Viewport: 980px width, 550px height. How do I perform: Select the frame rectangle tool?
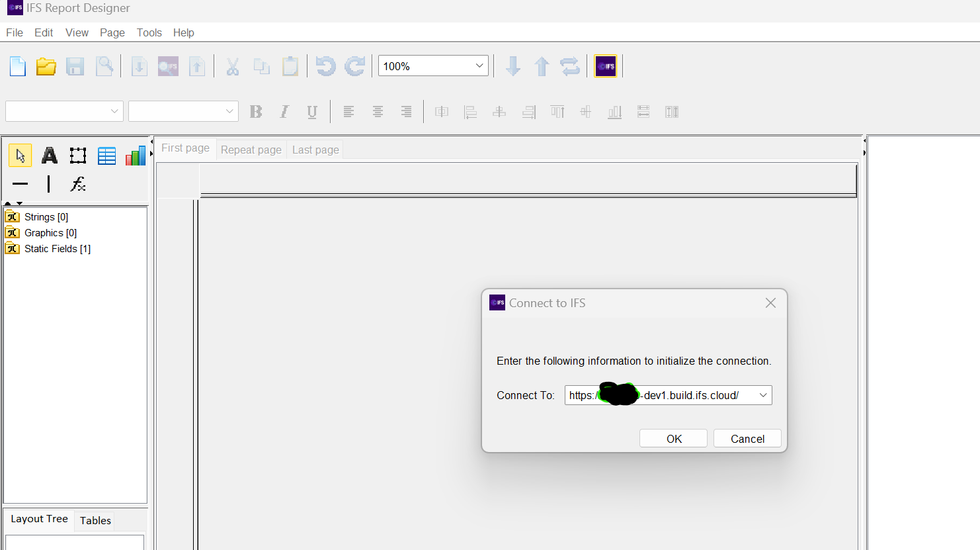pyautogui.click(x=78, y=156)
